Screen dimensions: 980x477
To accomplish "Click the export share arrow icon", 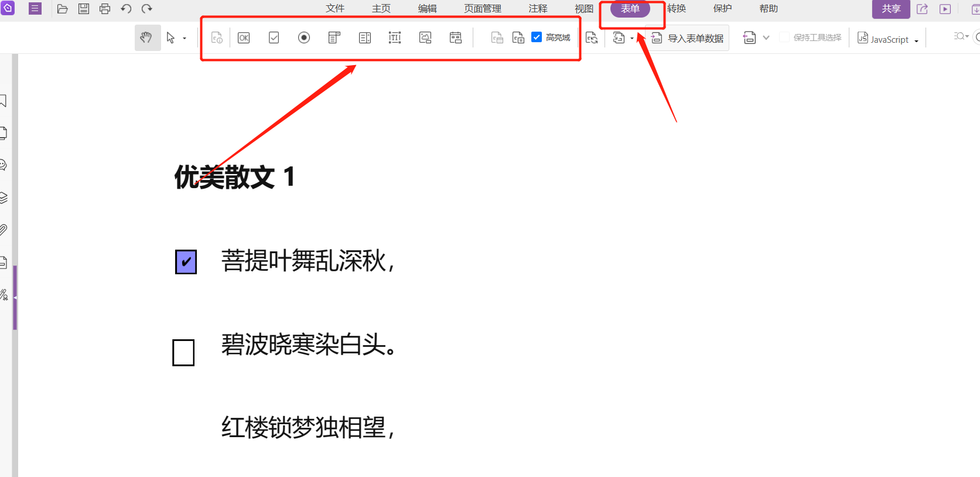I will click(922, 9).
